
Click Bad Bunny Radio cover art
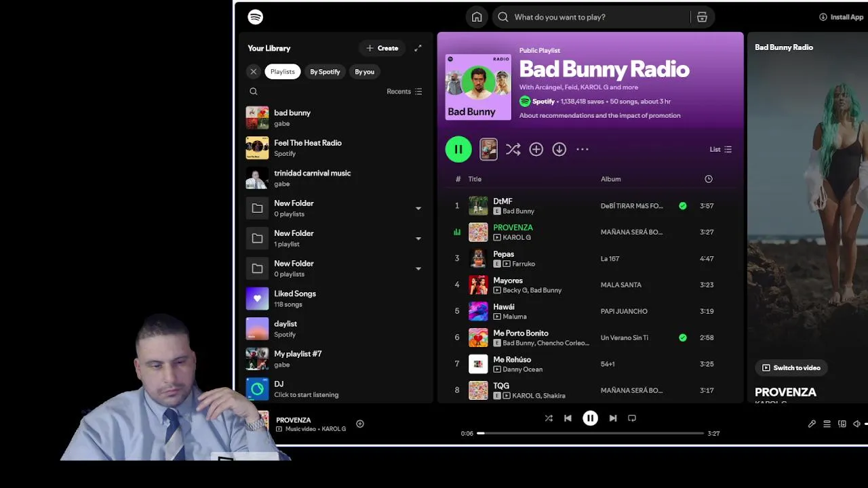tap(478, 87)
